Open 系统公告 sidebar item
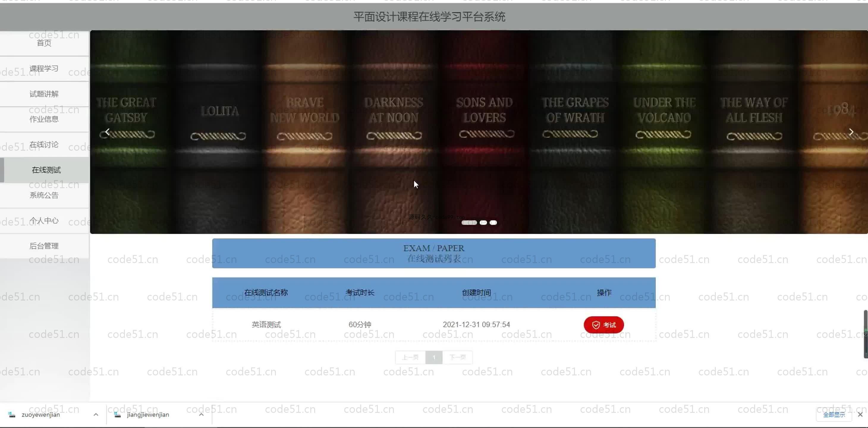The width and height of the screenshot is (868, 428). click(x=44, y=196)
